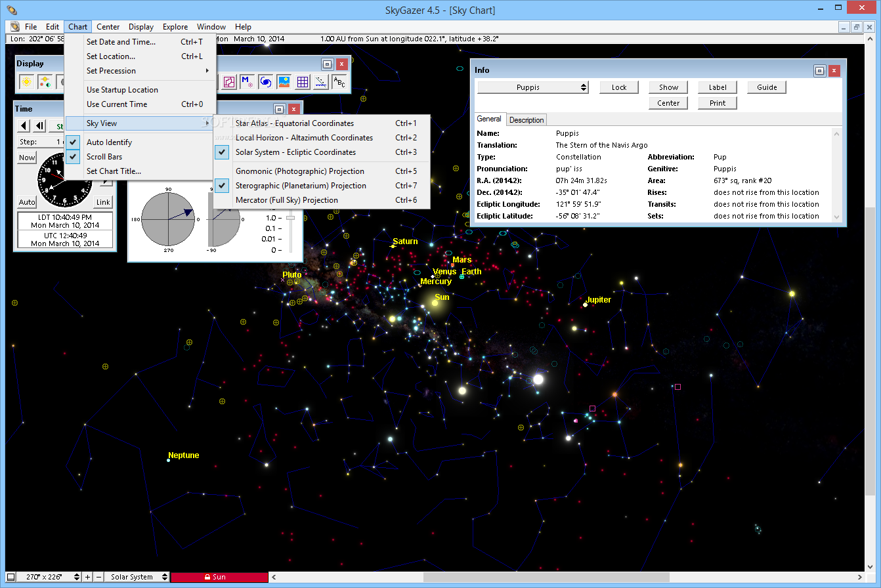Select Gnomonic (Photographic) Projection
This screenshot has width=881, height=588.
point(322,171)
